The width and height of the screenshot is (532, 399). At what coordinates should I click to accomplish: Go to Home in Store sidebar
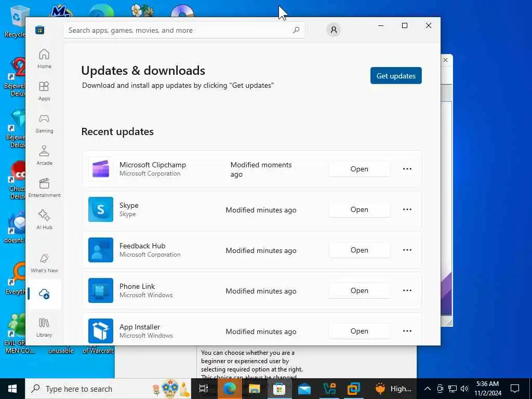pyautogui.click(x=44, y=59)
